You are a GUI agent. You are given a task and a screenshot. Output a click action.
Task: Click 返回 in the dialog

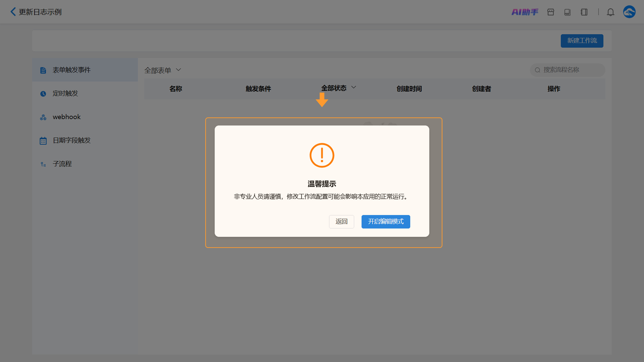[341, 221]
